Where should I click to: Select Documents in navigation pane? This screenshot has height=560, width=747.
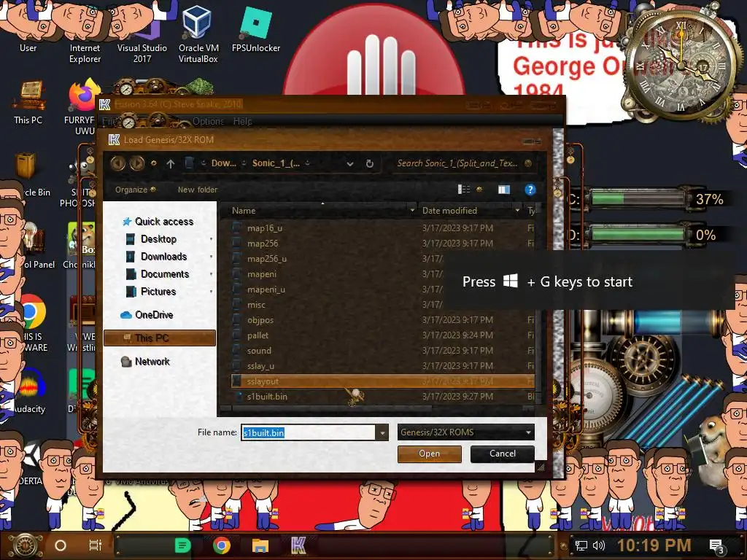[x=165, y=274]
